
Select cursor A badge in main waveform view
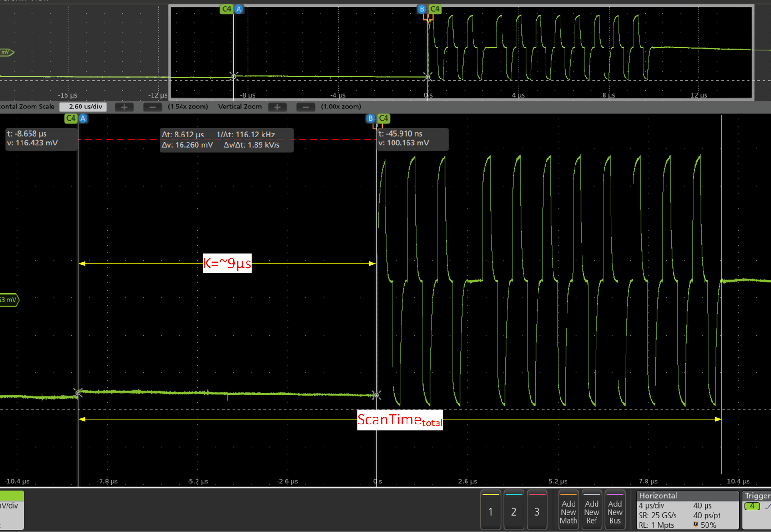point(83,118)
